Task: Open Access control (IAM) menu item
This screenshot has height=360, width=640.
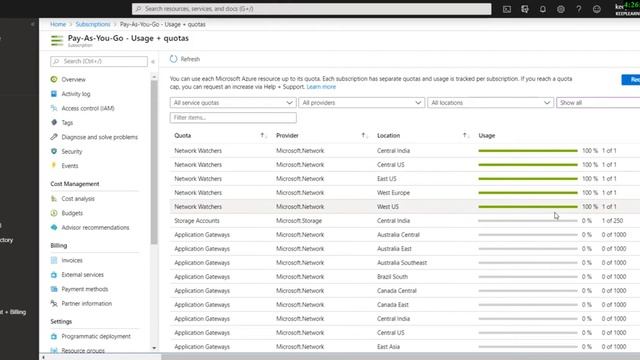Action: tap(87, 108)
